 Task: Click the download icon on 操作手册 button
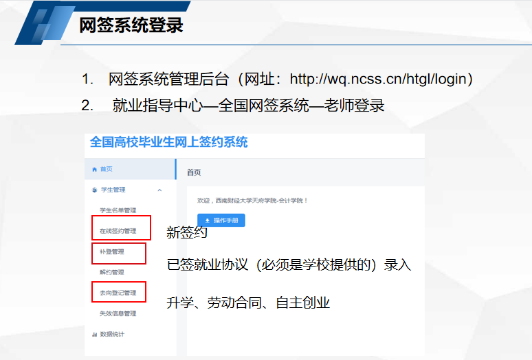tap(207, 221)
